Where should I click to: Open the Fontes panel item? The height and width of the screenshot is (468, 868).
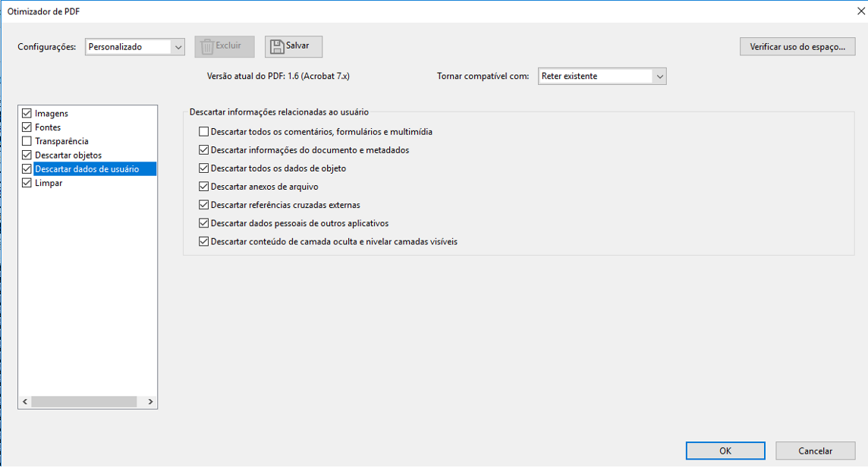coord(48,127)
